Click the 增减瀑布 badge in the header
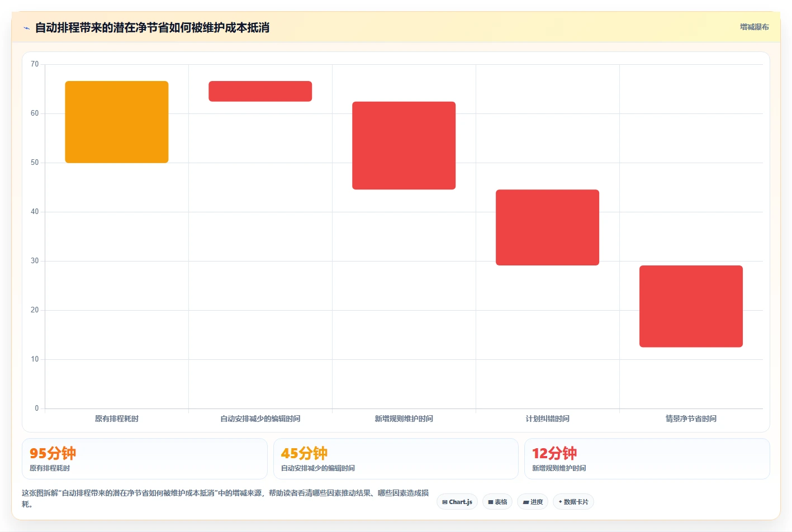The width and height of the screenshot is (792, 532). pyautogui.click(x=754, y=27)
